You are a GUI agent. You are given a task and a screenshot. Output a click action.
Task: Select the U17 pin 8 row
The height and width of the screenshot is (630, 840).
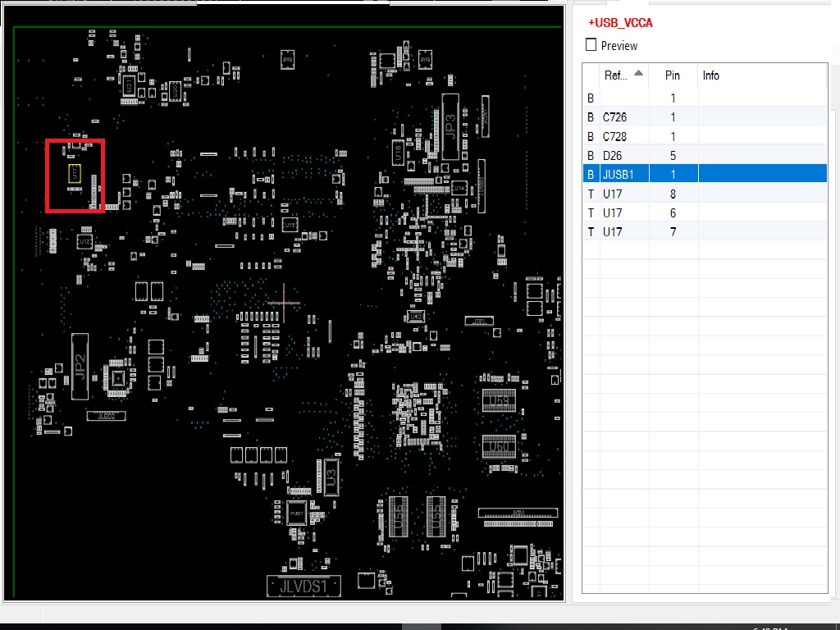point(705,194)
